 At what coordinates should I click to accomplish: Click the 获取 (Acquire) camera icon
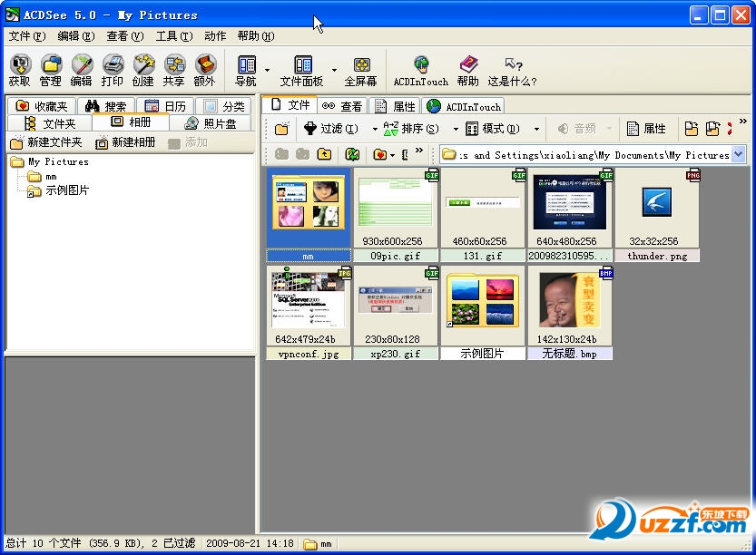pyautogui.click(x=20, y=65)
